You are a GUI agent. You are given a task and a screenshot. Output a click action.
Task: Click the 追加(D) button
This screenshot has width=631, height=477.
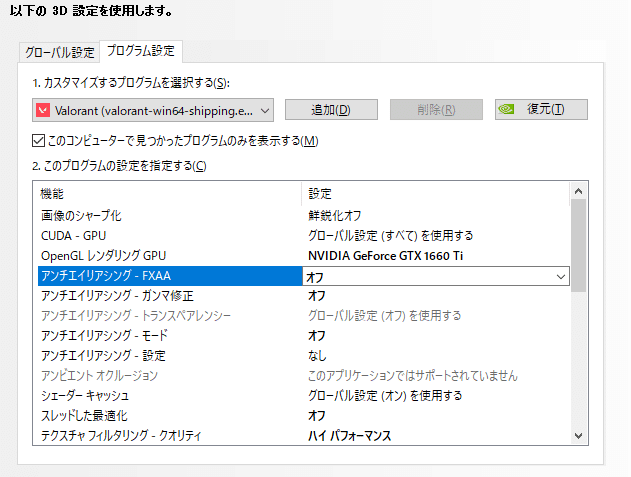[331, 109]
